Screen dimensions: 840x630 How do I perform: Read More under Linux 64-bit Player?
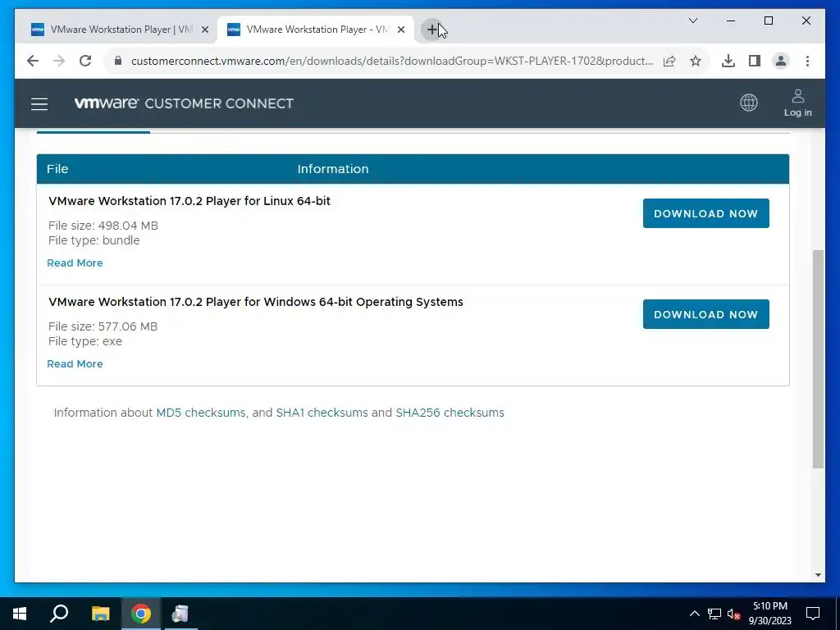(x=75, y=263)
